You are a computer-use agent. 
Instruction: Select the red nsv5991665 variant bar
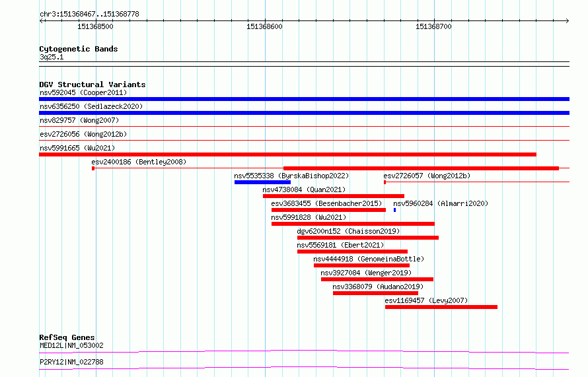point(287,154)
